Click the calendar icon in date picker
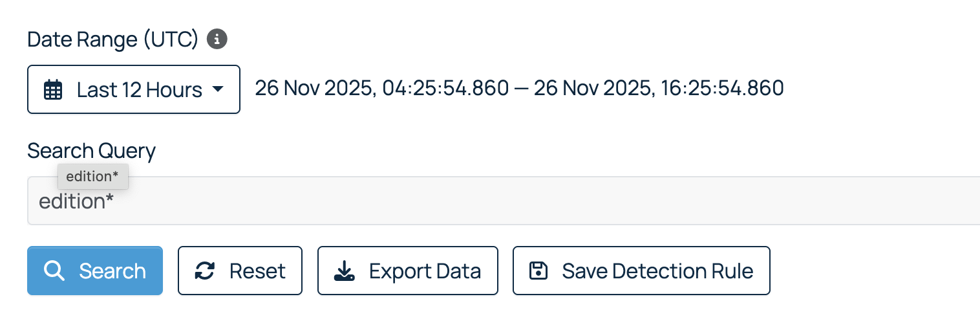Screen dimensions: 980x334 pos(53,89)
